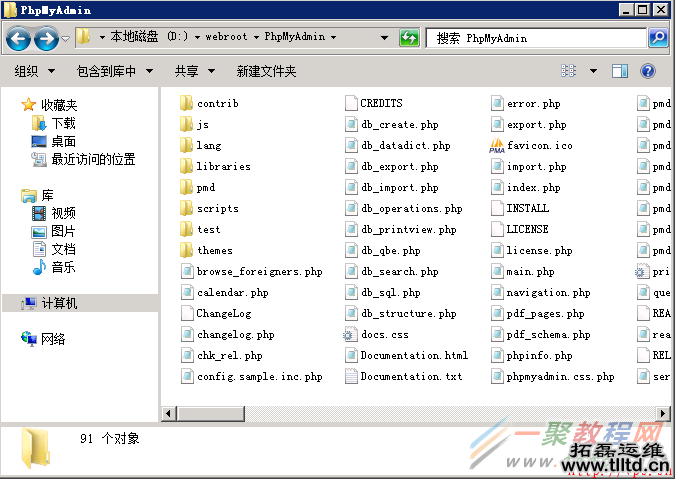Open the address bar history dropdown

tap(384, 38)
